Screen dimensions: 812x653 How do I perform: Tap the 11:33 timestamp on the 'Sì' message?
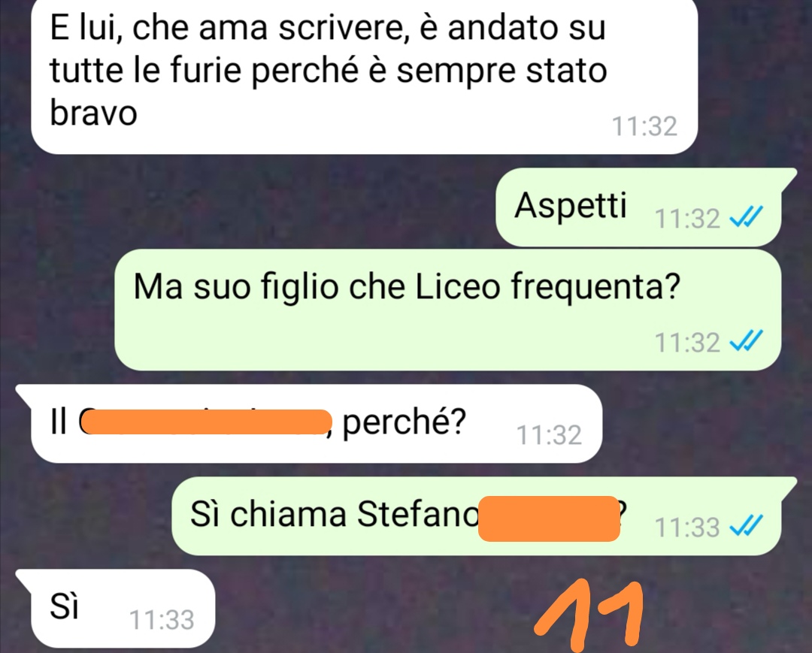point(161,620)
